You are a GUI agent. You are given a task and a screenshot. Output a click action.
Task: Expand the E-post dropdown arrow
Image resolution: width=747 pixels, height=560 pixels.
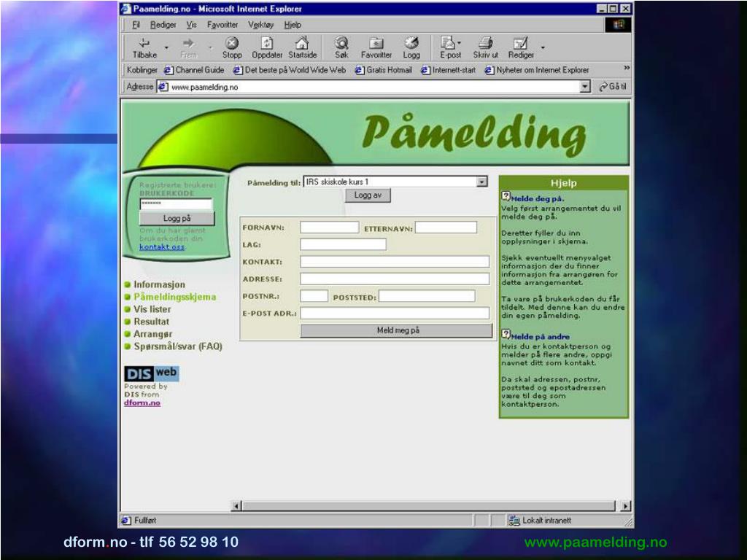pos(460,43)
